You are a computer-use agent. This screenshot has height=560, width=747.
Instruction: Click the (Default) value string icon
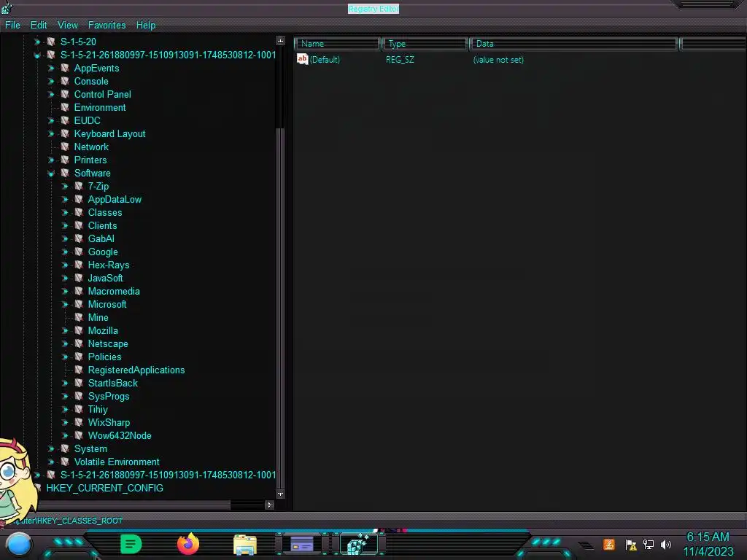pyautogui.click(x=303, y=59)
